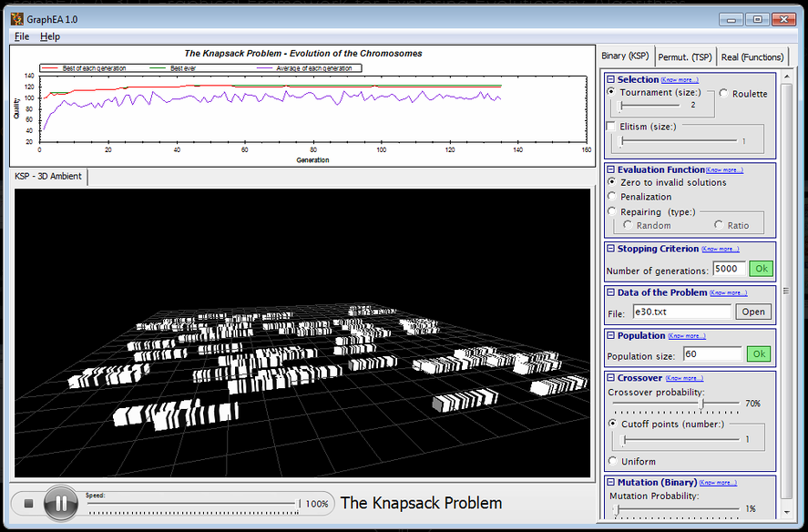Collapse the Crossover section
Screen dimensions: 808x532
pyautogui.click(x=610, y=378)
